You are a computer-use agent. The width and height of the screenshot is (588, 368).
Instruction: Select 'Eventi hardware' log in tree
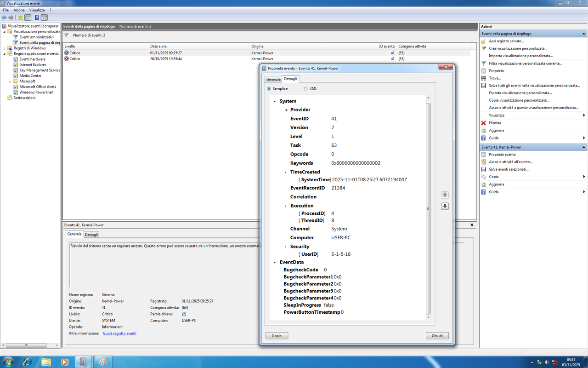32,59
